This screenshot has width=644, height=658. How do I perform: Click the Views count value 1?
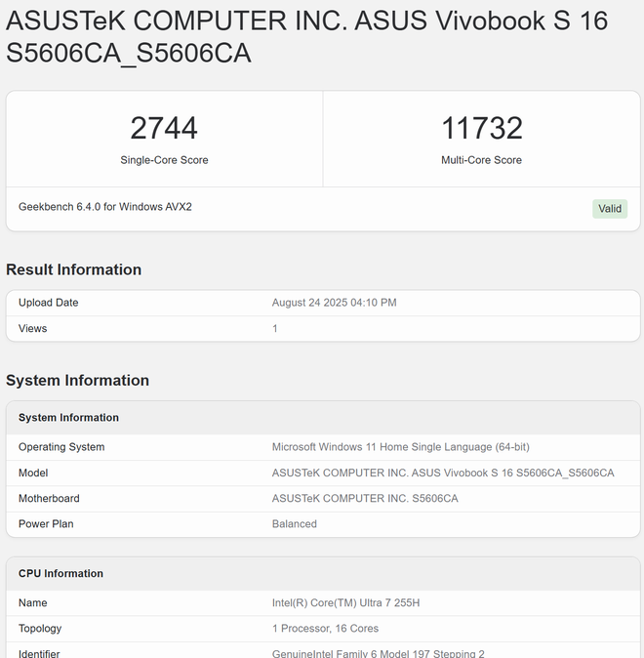click(x=275, y=328)
